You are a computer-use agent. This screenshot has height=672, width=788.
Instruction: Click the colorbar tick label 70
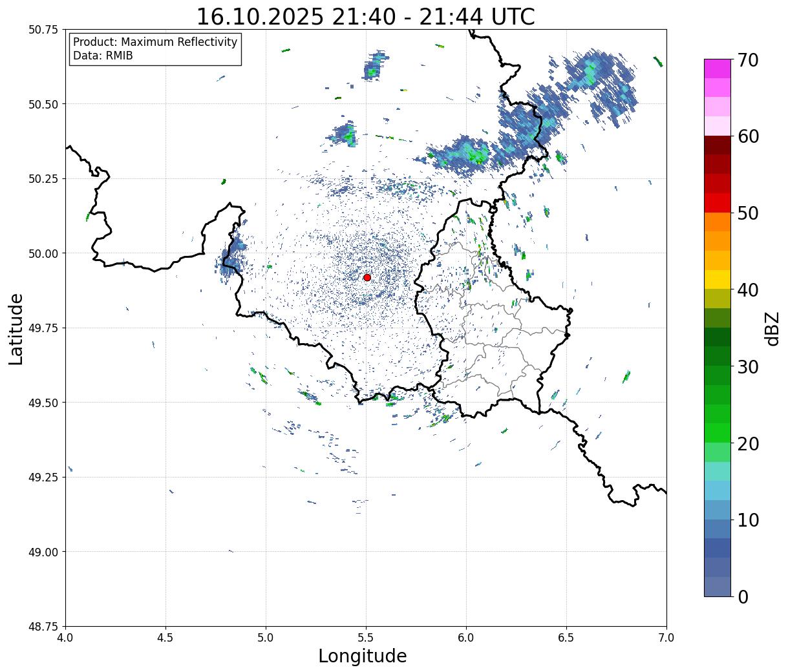point(748,60)
